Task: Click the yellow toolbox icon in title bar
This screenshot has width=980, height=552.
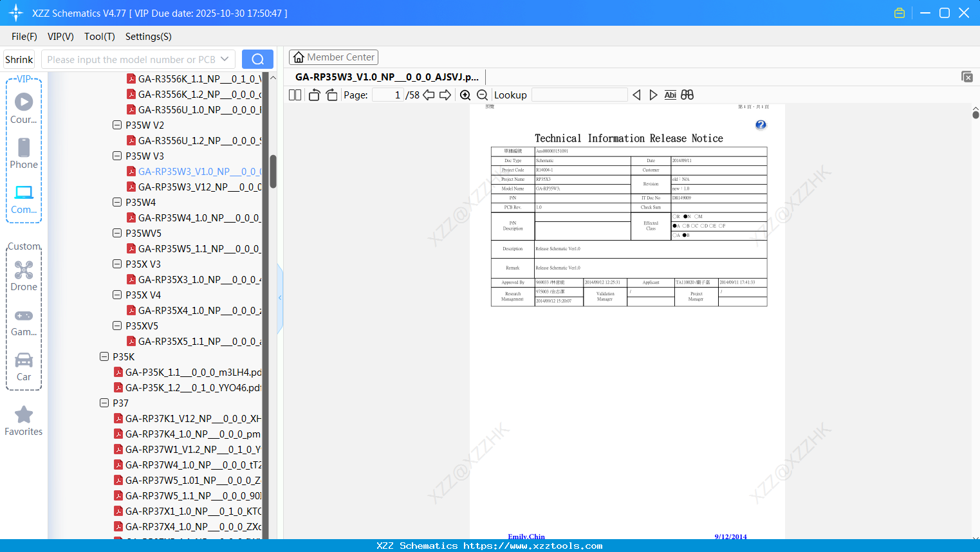Action: tap(900, 13)
